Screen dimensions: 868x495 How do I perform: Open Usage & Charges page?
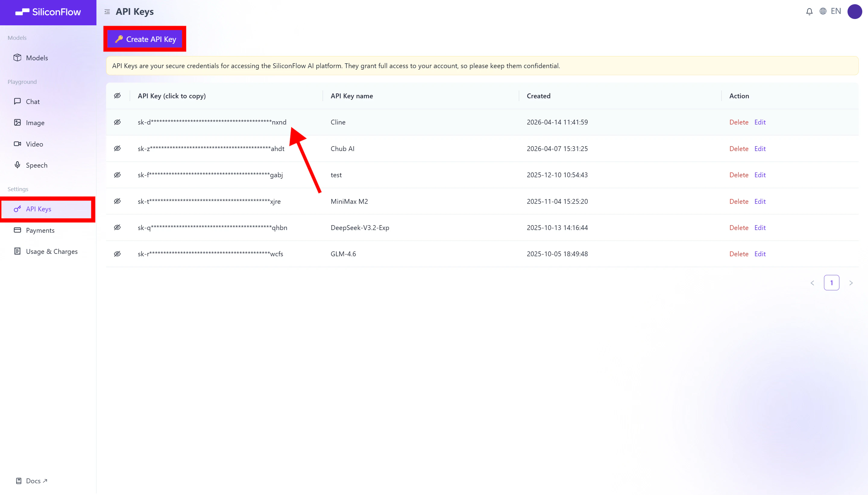[52, 252]
